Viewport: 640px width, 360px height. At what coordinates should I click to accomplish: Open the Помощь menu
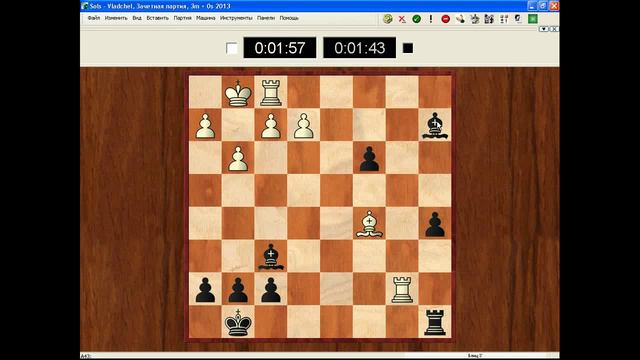[289, 18]
